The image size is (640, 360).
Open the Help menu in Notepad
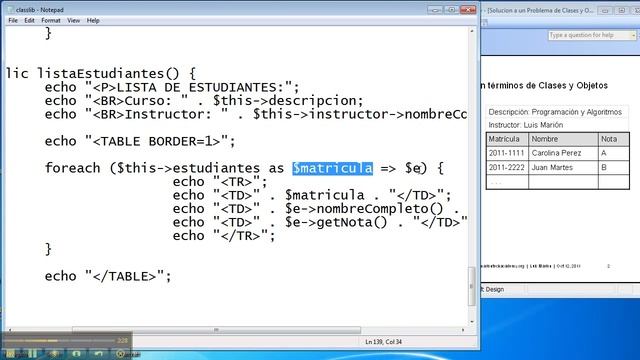[x=93, y=20]
